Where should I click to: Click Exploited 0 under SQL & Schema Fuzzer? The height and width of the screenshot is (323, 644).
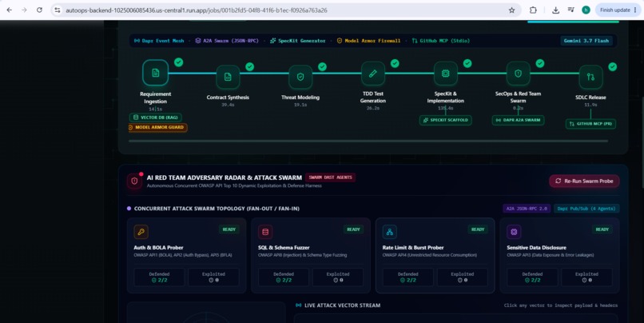coord(338,277)
